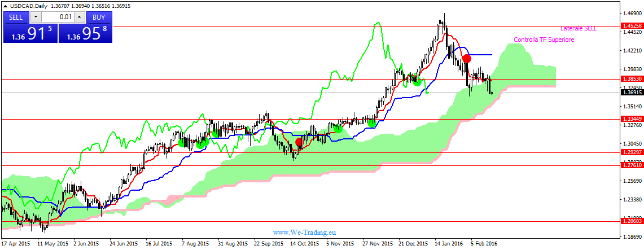Click the BUY button
The width and height of the screenshot is (644, 250).
tap(99, 17)
